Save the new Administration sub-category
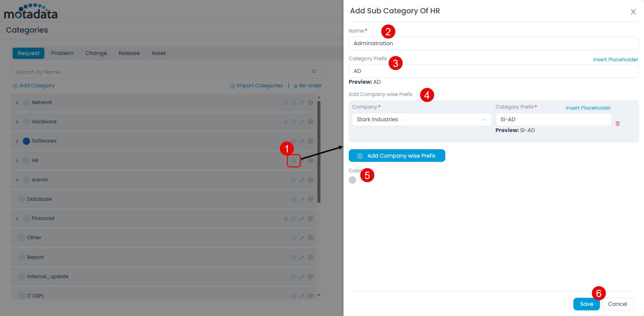 (586, 304)
